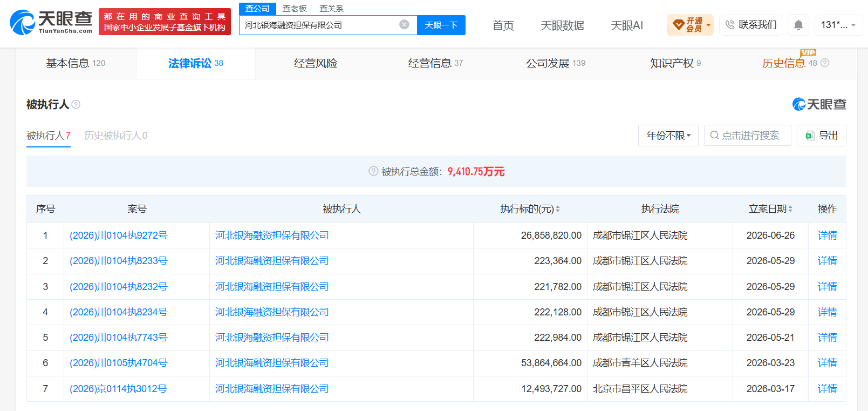Click the total amount 9,410.75万元

coord(476,171)
